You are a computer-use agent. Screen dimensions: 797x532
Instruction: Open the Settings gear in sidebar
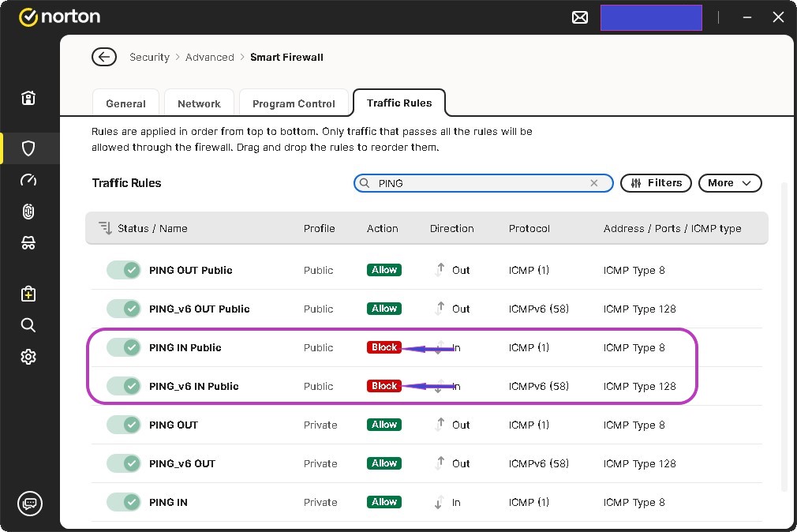tap(28, 357)
